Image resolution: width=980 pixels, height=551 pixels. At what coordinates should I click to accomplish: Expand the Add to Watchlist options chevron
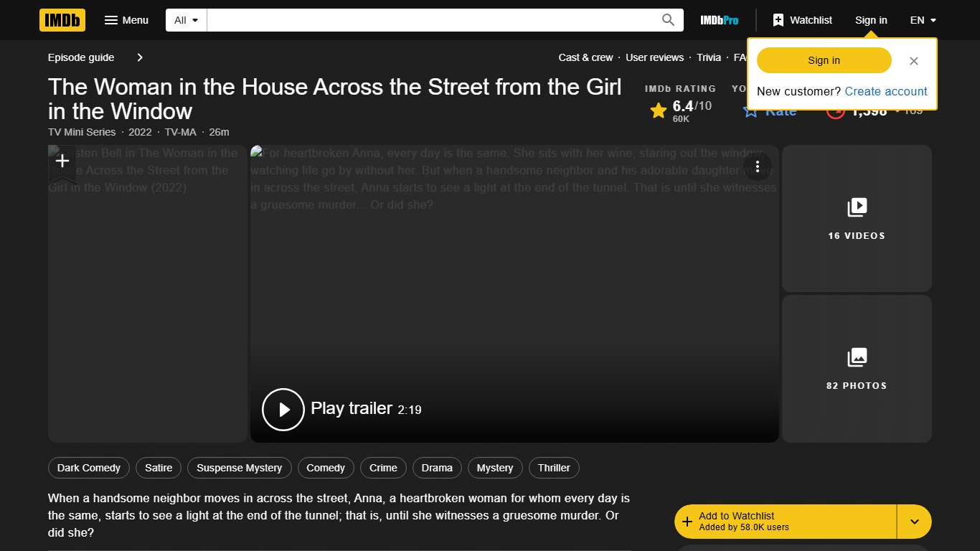pos(914,521)
